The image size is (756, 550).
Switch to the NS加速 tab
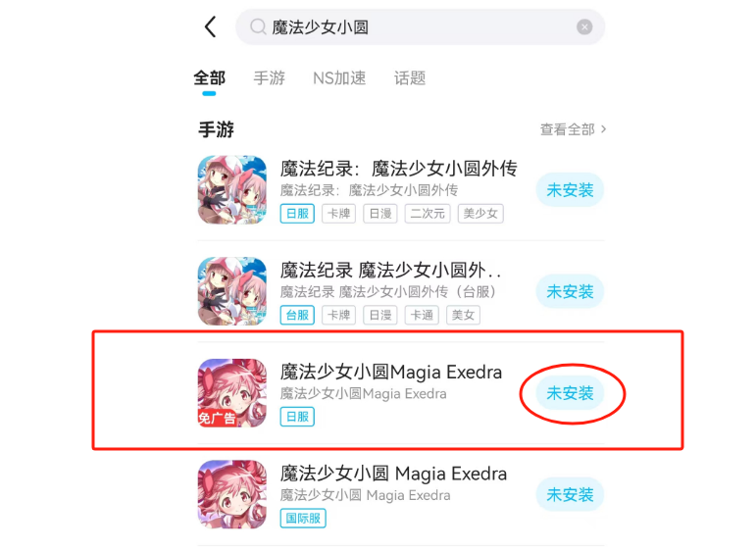coord(339,78)
